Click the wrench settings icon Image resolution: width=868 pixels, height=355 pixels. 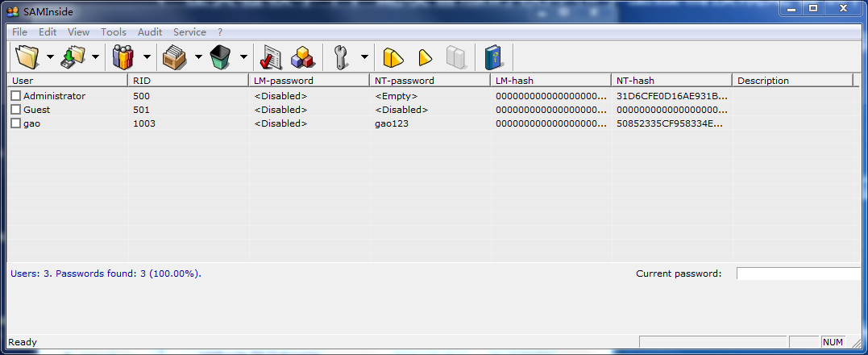click(340, 57)
